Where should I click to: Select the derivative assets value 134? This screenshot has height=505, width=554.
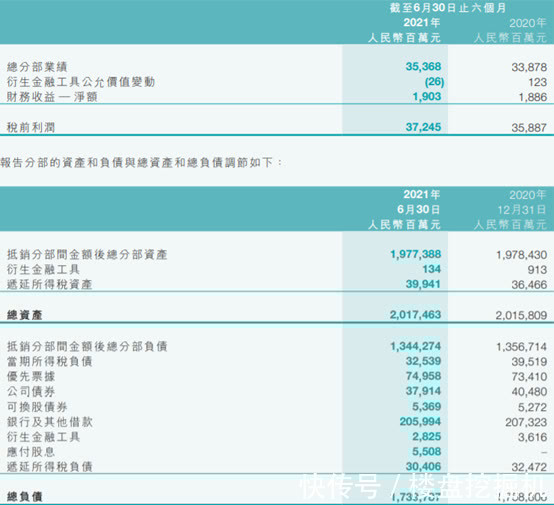[432, 269]
